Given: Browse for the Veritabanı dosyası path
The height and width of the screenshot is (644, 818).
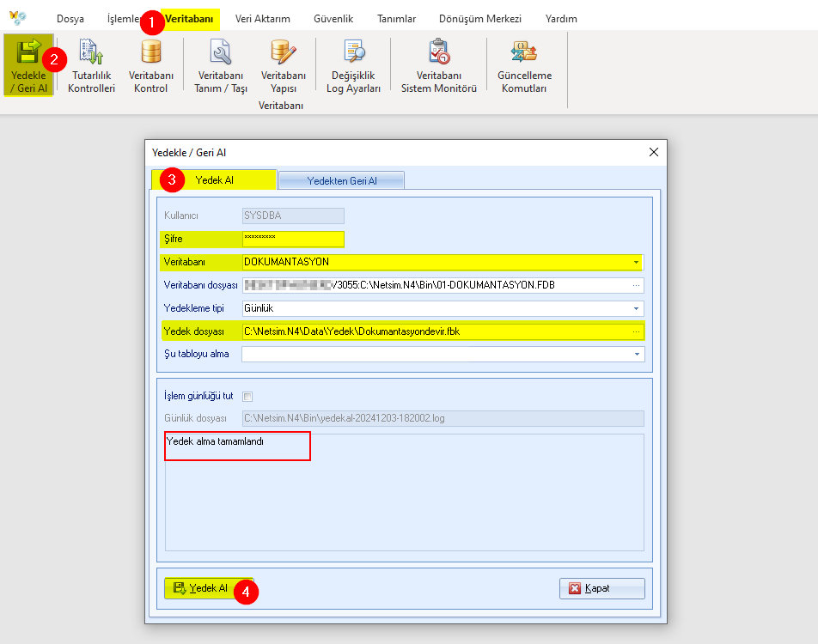Looking at the screenshot, I should [636, 285].
